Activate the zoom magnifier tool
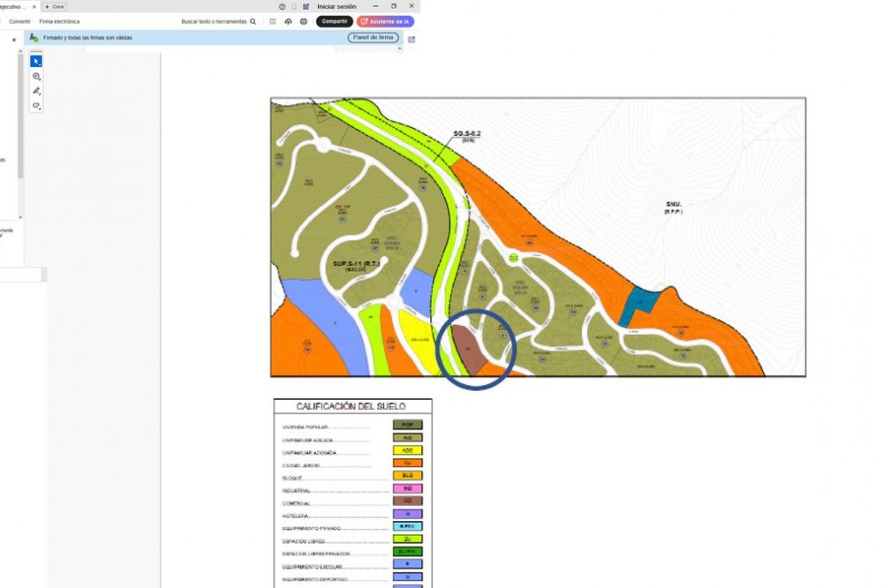Viewport: 883px width, 588px height. pyautogui.click(x=36, y=77)
